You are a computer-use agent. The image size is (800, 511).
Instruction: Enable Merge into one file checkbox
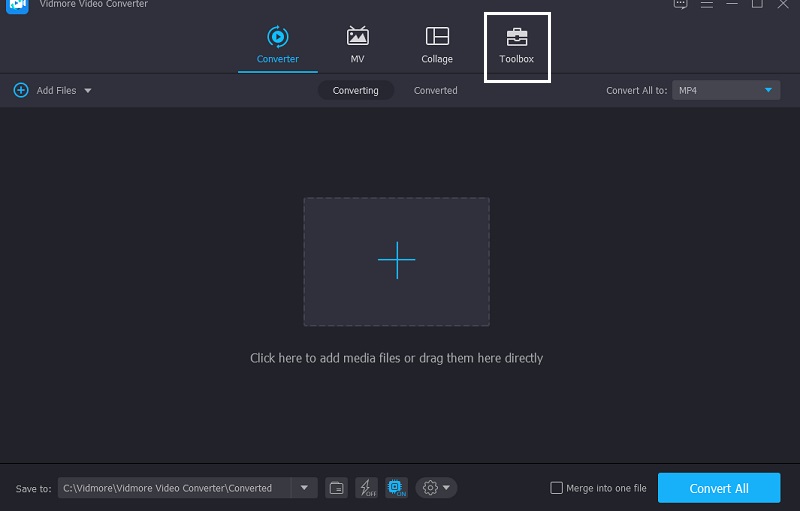pos(557,488)
